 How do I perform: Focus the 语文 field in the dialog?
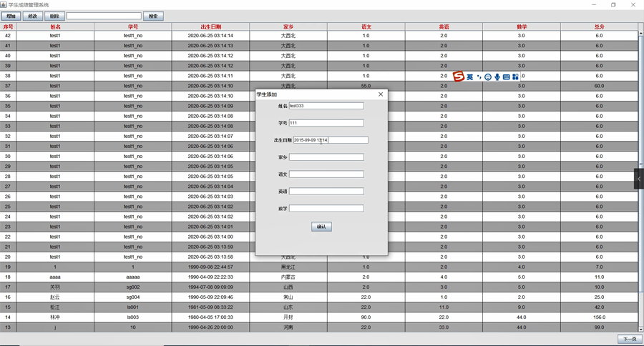click(x=326, y=174)
